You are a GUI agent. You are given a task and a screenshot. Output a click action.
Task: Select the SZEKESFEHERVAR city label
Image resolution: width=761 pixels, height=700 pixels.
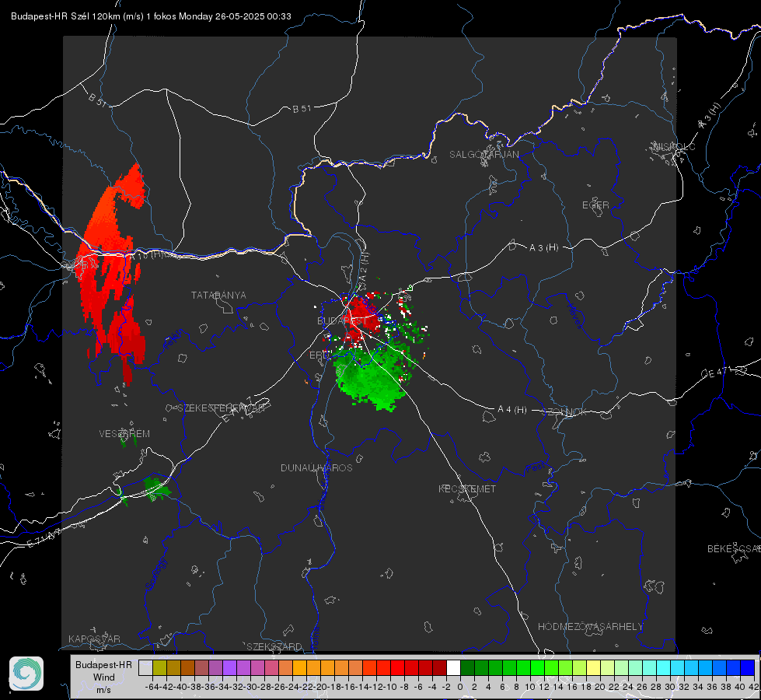[222, 408]
